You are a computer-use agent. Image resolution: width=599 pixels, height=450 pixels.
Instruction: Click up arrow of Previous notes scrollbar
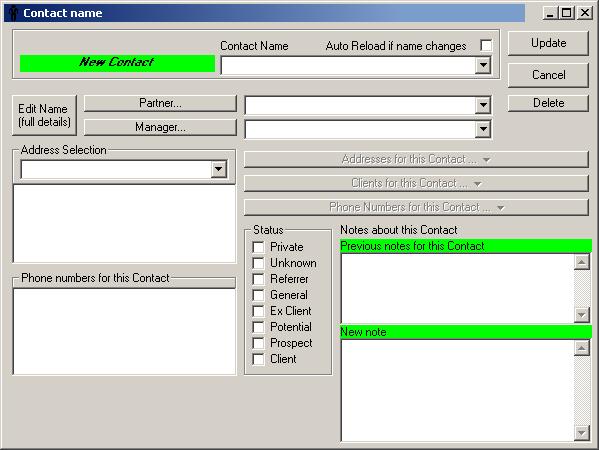point(581,262)
